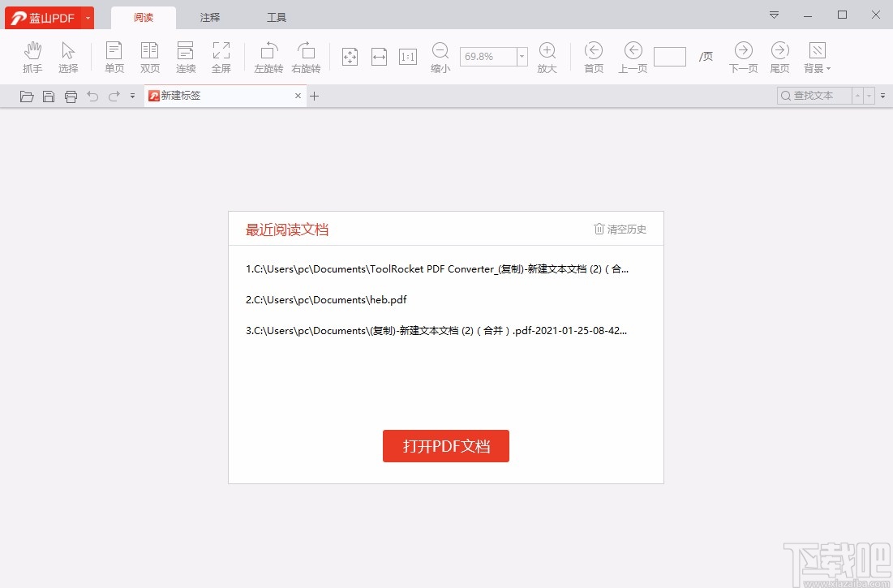The height and width of the screenshot is (588, 893).
Task: Toggle 全屏 fullscreen reading mode
Action: (x=221, y=56)
